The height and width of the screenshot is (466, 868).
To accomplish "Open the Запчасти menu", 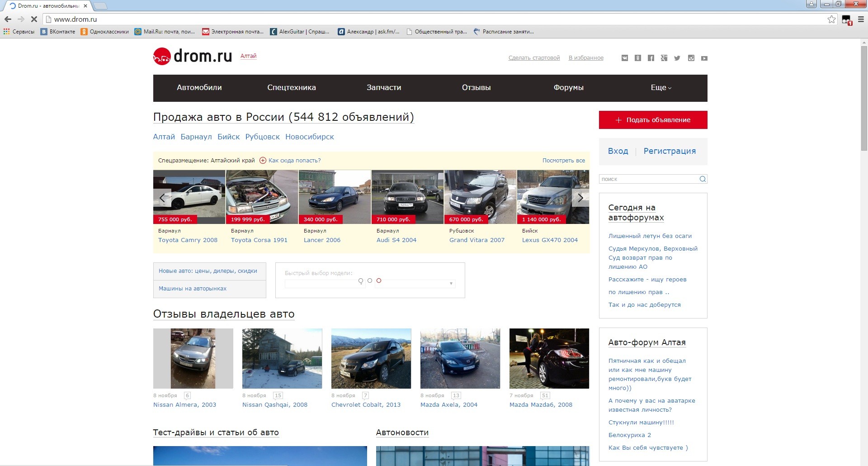I will point(384,88).
